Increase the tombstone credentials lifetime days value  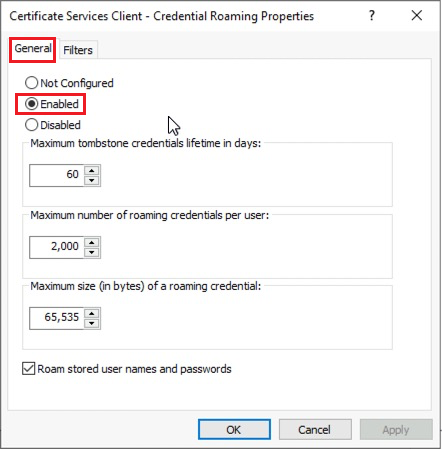(x=92, y=170)
